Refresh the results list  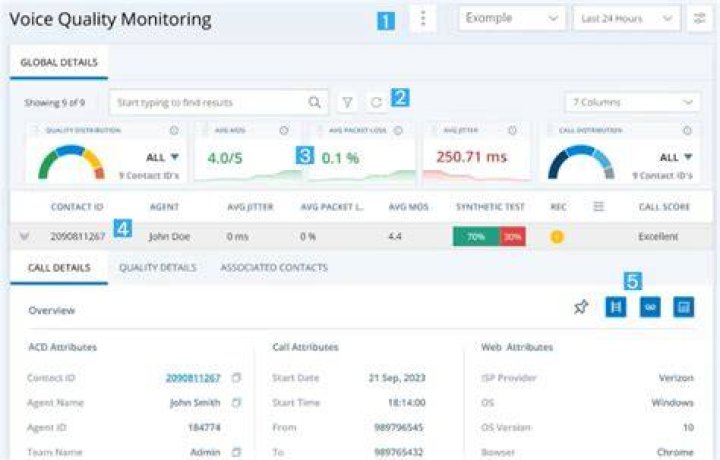tap(377, 102)
